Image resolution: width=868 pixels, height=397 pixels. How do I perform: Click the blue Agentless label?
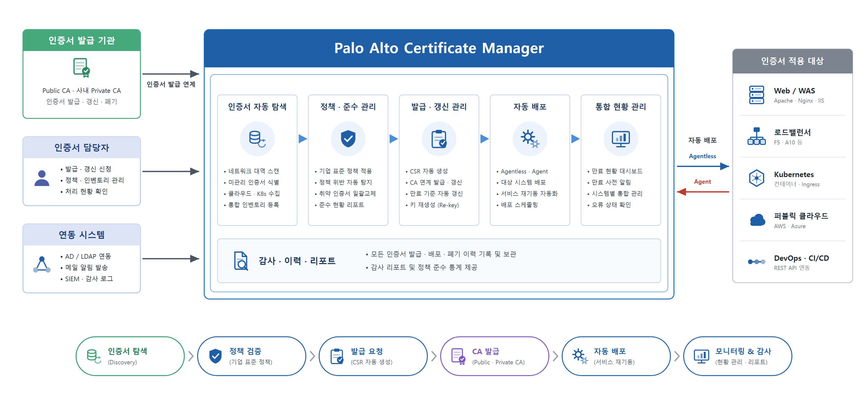click(702, 156)
